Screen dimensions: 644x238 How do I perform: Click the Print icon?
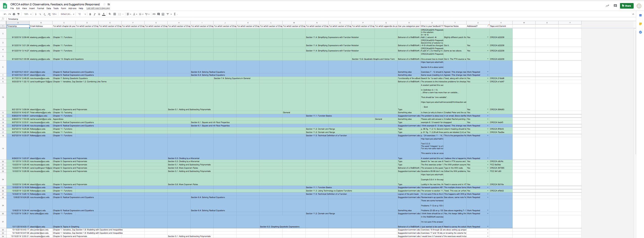[14, 14]
